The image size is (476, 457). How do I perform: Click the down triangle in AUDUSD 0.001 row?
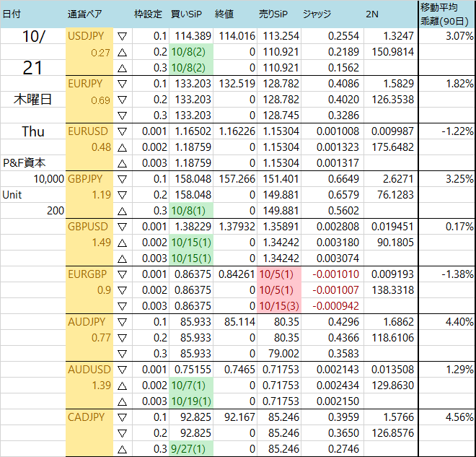(x=123, y=370)
